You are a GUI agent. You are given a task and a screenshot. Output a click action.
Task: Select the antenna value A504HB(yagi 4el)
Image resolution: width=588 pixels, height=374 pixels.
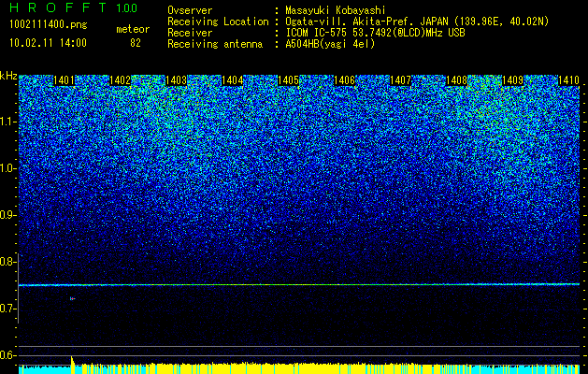(330, 44)
